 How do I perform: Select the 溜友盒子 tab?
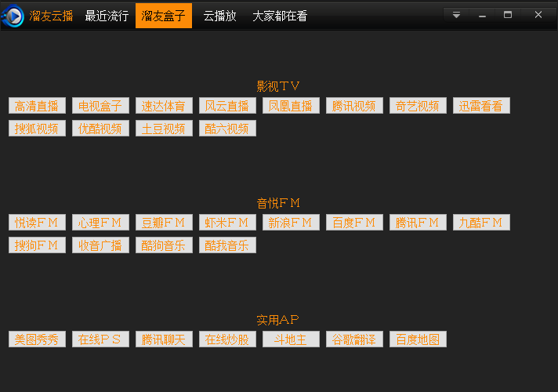(x=164, y=16)
